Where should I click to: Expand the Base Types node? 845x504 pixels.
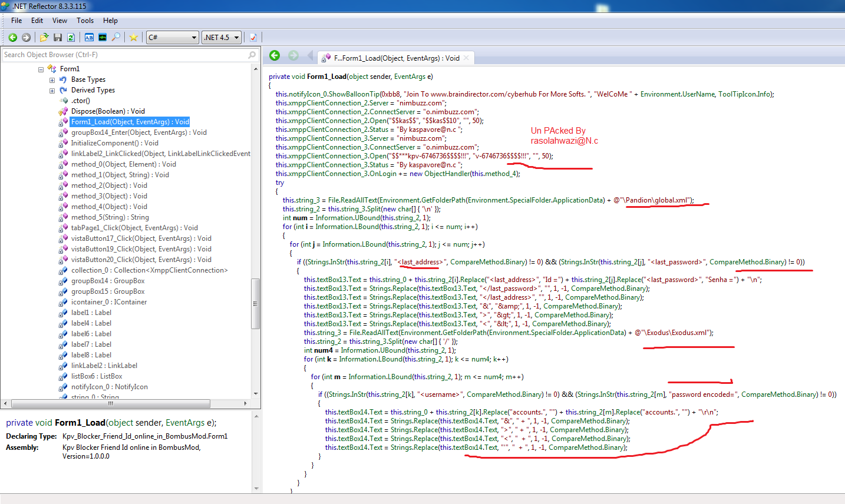52,80
